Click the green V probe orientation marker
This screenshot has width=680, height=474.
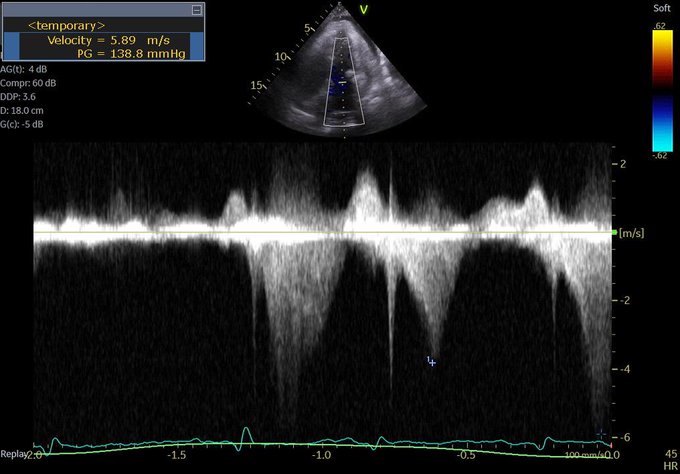(x=364, y=10)
